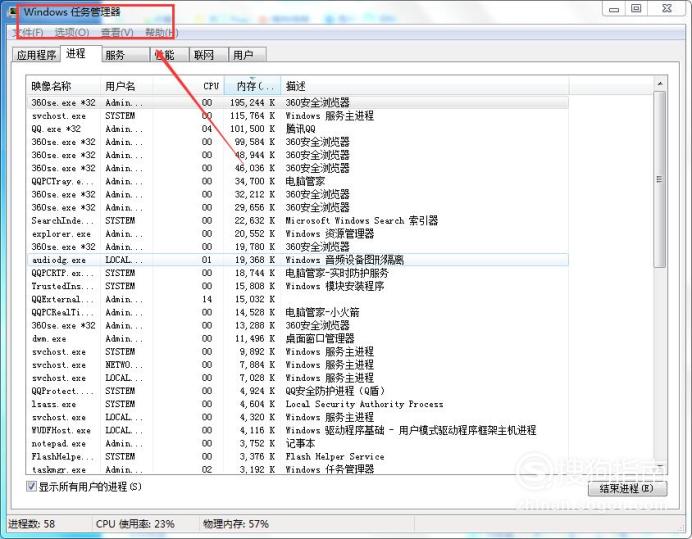Select the WUDFHost.exe process
The image size is (692, 539).
(x=298, y=430)
